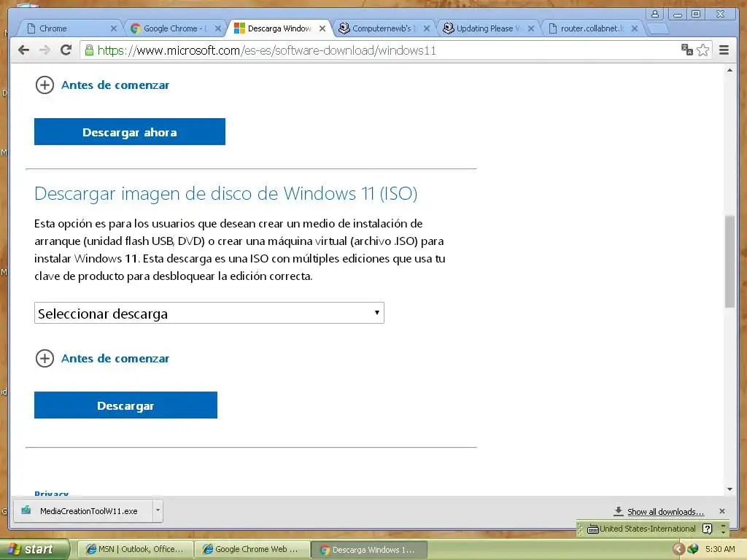Viewport: 747px width, 560px height.
Task: Close the Google Chrome tab
Action: tap(217, 28)
